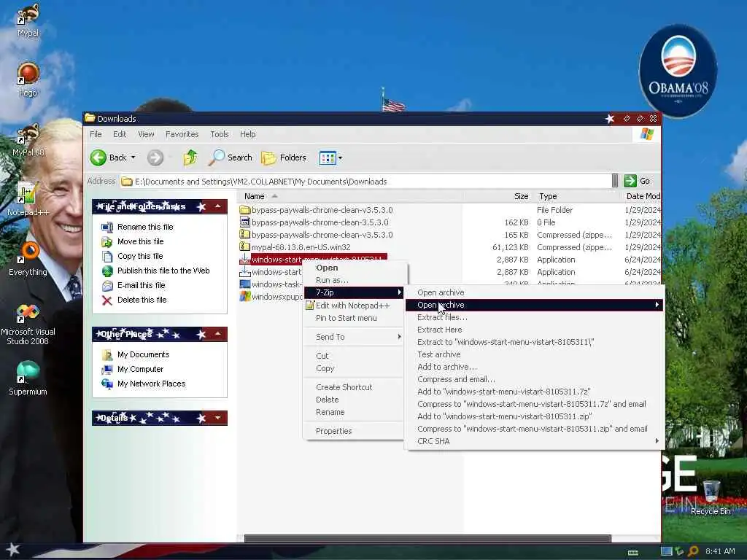Expand the highlighted Open archive submenu arrow
The height and width of the screenshot is (560, 747).
click(657, 305)
